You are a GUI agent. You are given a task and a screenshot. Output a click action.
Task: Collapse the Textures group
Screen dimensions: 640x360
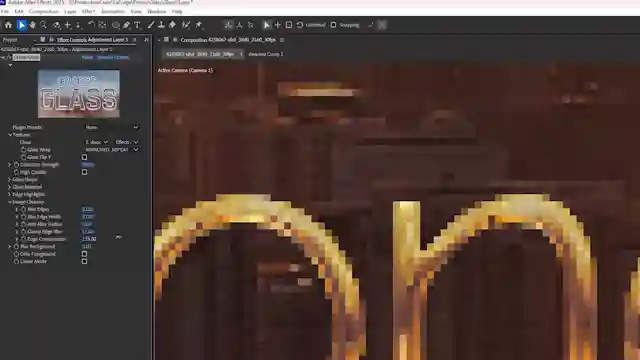pyautogui.click(x=10, y=135)
